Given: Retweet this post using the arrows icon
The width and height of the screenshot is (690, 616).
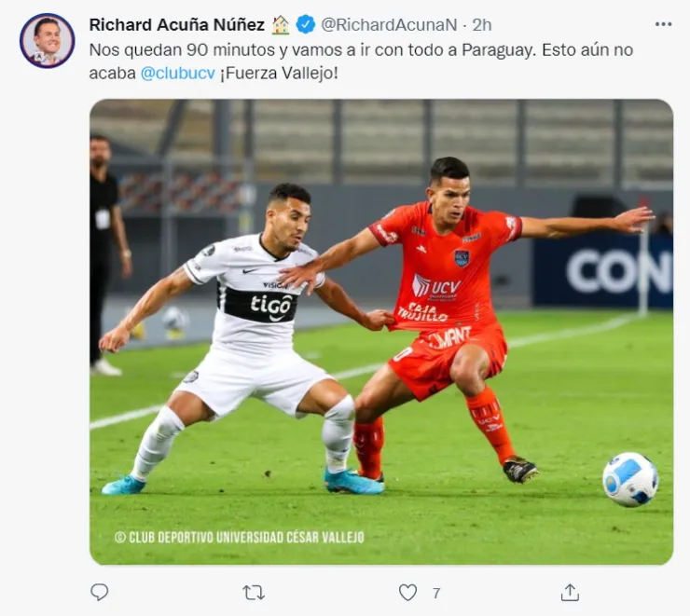Looking at the screenshot, I should (x=254, y=593).
